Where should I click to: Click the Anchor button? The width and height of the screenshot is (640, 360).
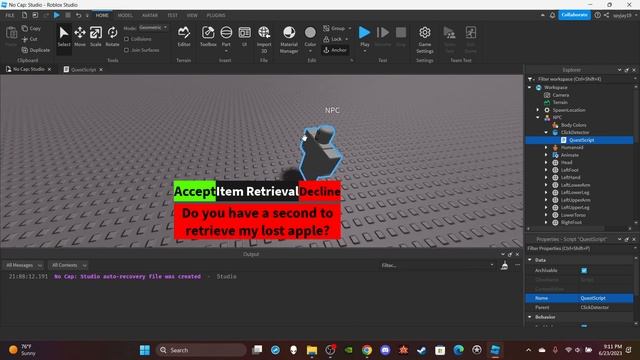click(335, 50)
